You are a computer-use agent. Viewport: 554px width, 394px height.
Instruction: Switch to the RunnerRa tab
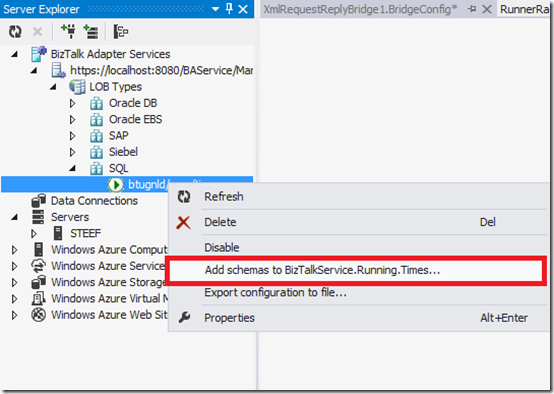(525, 9)
